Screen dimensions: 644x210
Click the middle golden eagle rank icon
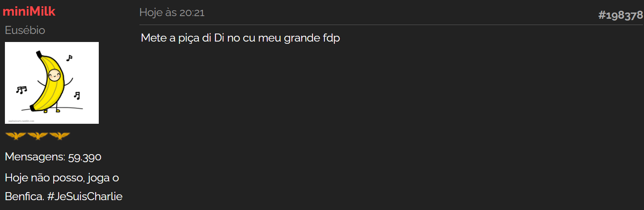click(x=38, y=135)
